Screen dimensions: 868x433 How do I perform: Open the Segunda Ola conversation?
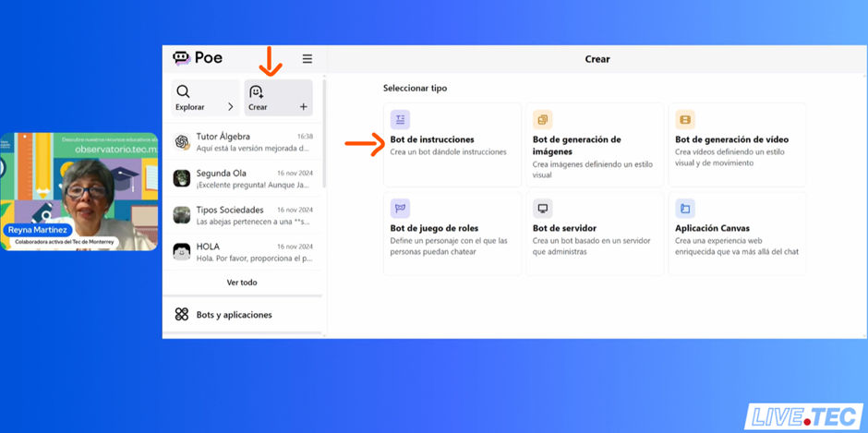point(243,178)
